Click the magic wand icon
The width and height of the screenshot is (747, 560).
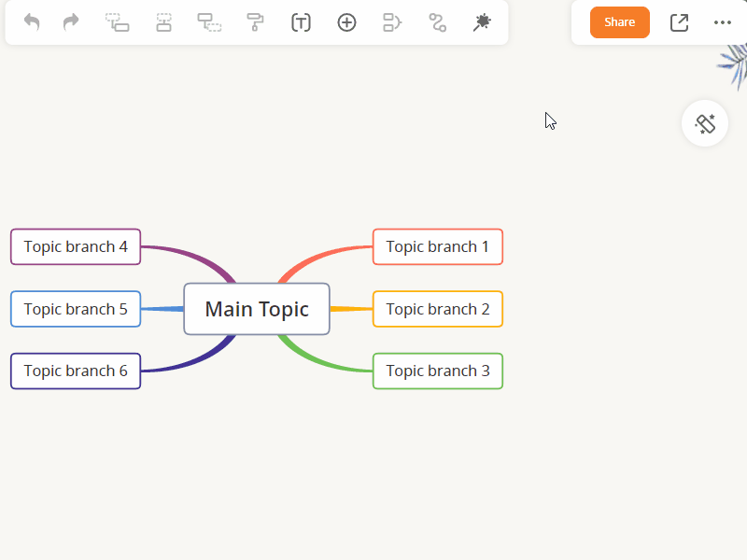click(x=482, y=22)
